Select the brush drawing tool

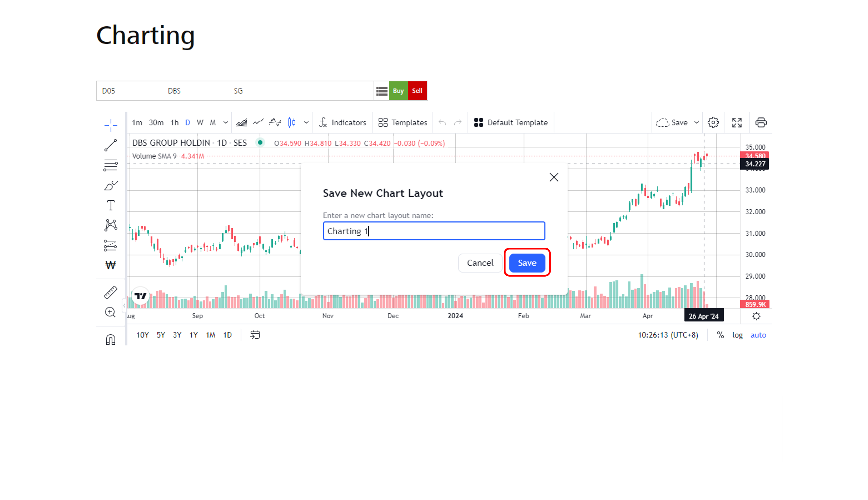pos(111,185)
